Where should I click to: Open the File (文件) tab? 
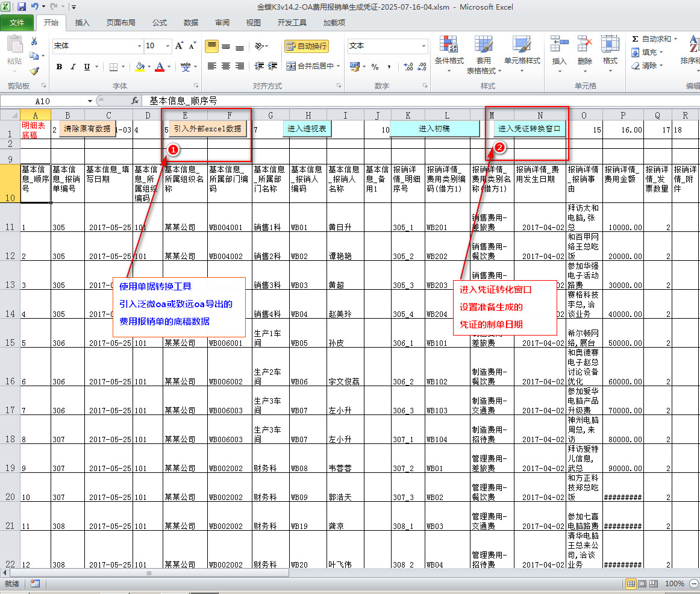17,22
